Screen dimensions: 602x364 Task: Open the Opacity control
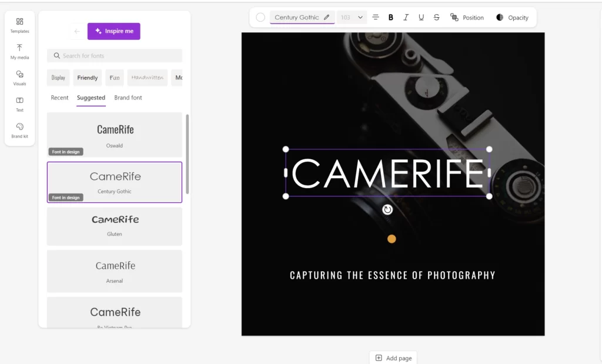click(x=512, y=17)
